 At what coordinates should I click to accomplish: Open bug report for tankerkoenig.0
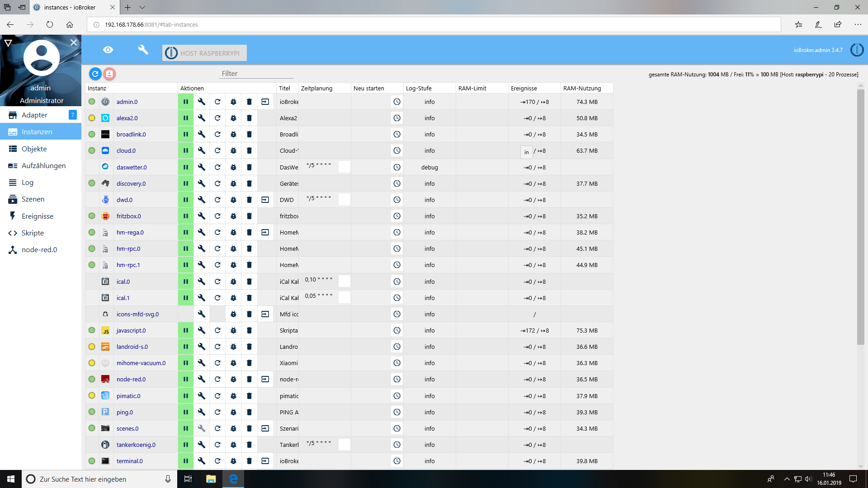click(x=233, y=445)
